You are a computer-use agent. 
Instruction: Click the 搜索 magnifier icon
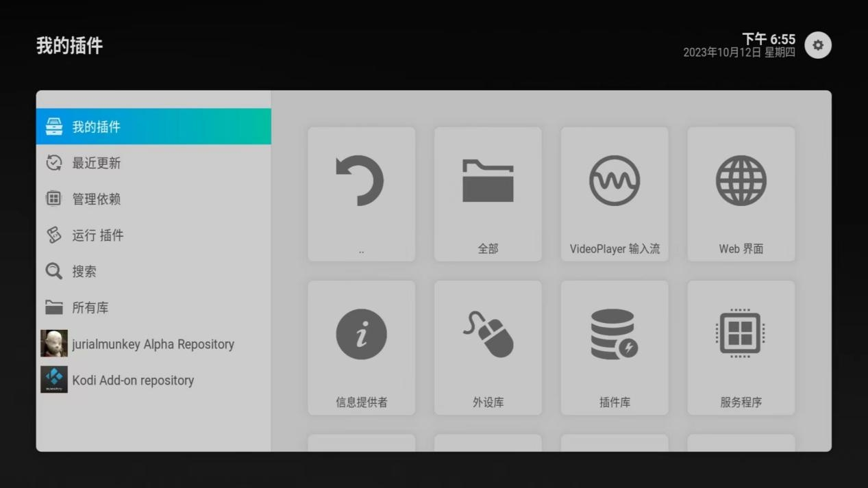pos(53,272)
